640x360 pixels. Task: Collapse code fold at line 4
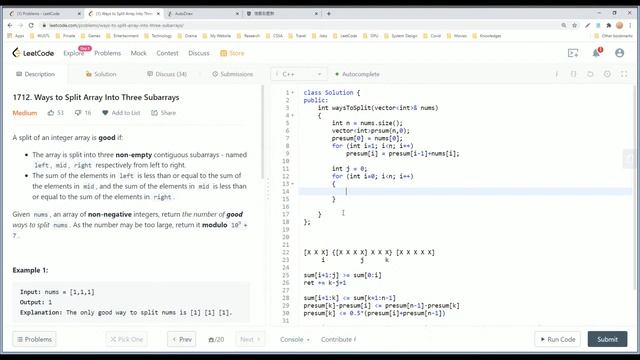(293, 116)
